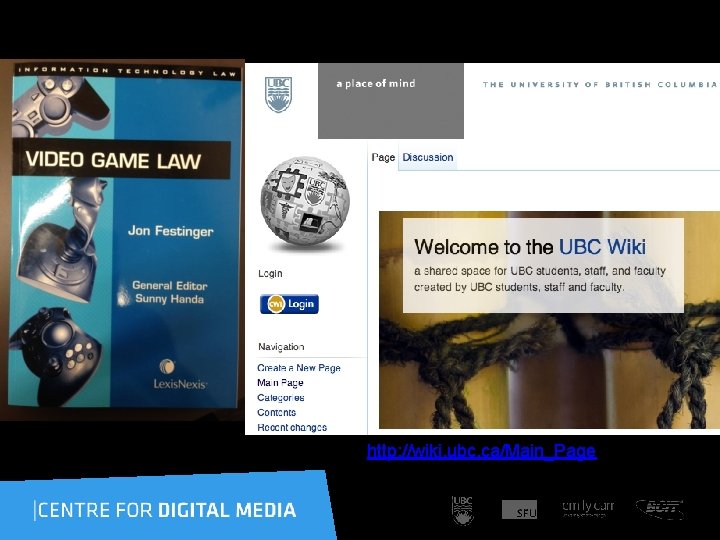This screenshot has width=720, height=540.
Task: Click the rope knot welcome banner image
Action: [549, 320]
